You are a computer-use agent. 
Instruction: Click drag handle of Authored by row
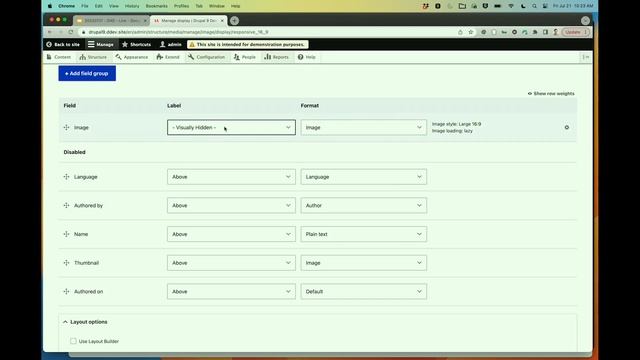pyautogui.click(x=67, y=205)
